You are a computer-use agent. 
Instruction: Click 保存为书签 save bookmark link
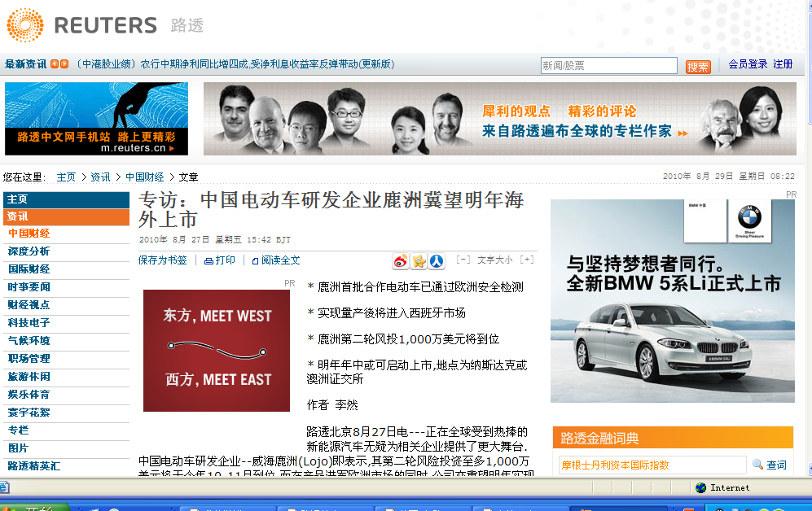pos(162,260)
